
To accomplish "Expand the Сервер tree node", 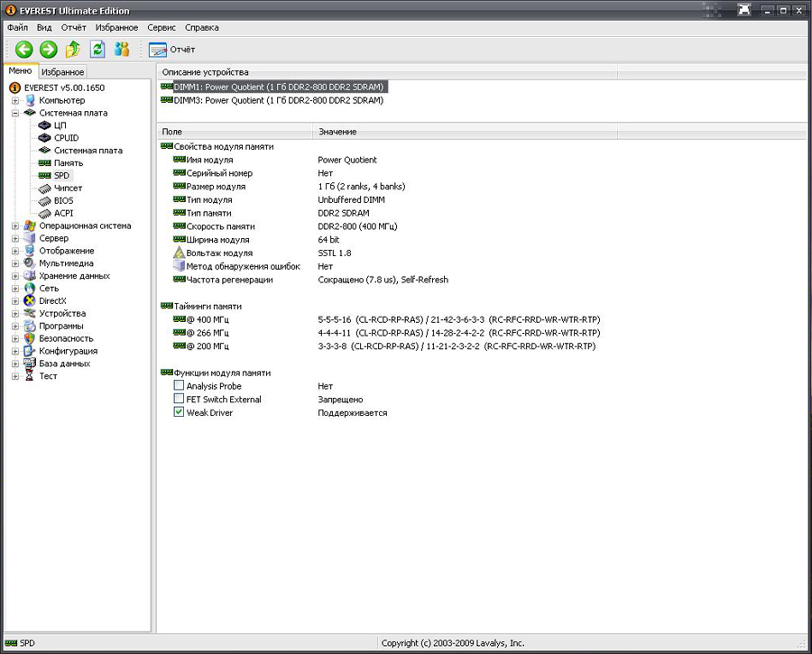I will point(15,238).
